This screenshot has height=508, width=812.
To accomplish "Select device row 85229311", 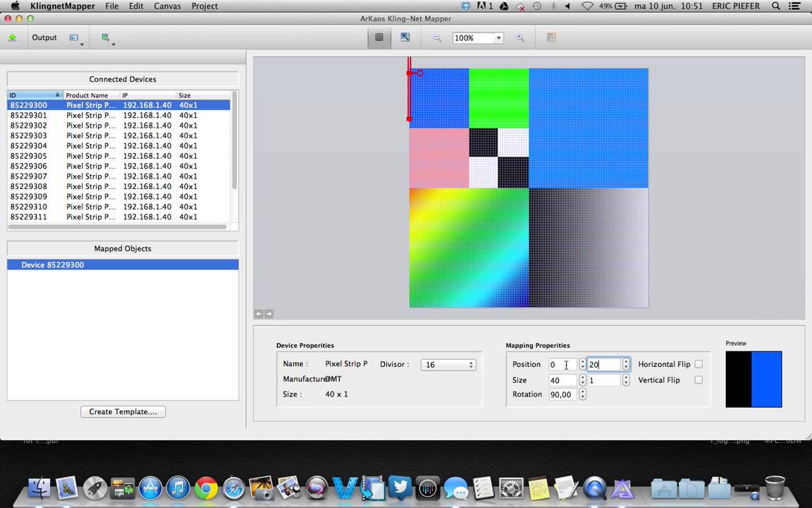I will [118, 217].
